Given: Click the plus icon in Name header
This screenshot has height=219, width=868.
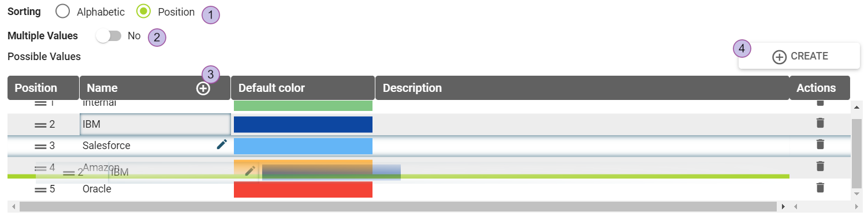Looking at the screenshot, I should coord(203,88).
